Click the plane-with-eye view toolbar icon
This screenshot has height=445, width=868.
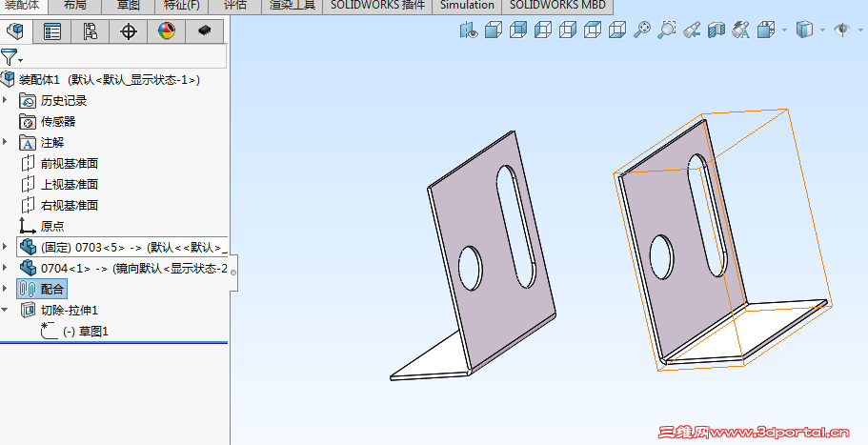[469, 30]
